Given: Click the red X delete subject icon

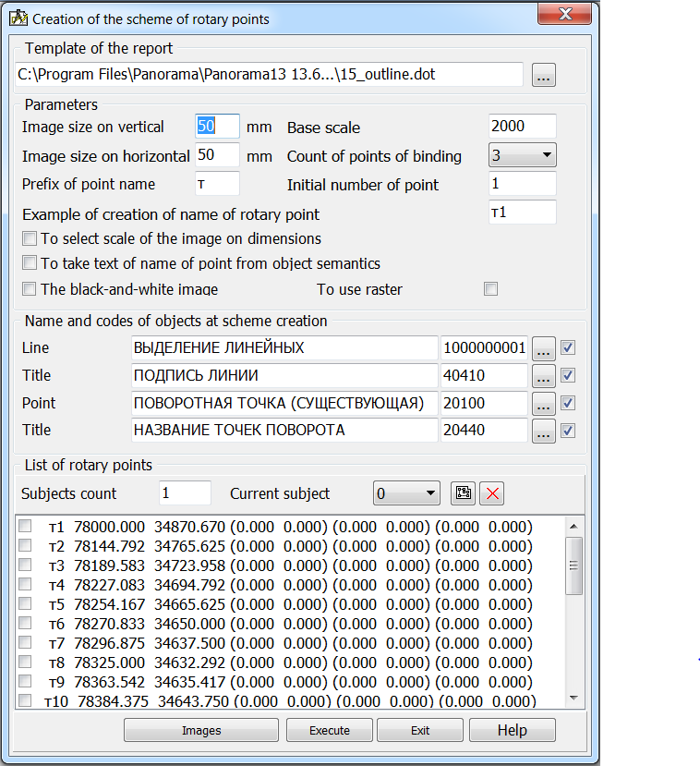Looking at the screenshot, I should (491, 493).
